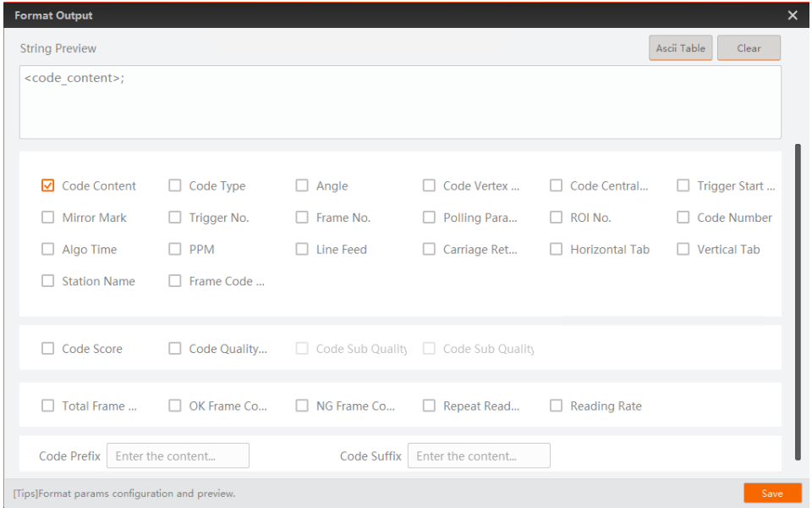This screenshot has width=812, height=508.
Task: Tick the ROI No. checkbox
Action: [557, 218]
